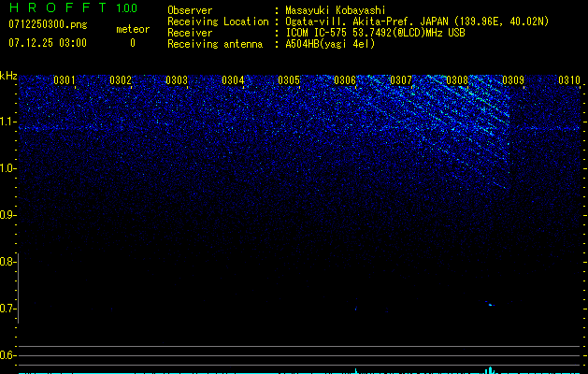Image resolution: width=588 pixels, height=374 pixels.
Task: Click the 1.1 kHz axis label
Action: pyautogui.click(x=8, y=122)
